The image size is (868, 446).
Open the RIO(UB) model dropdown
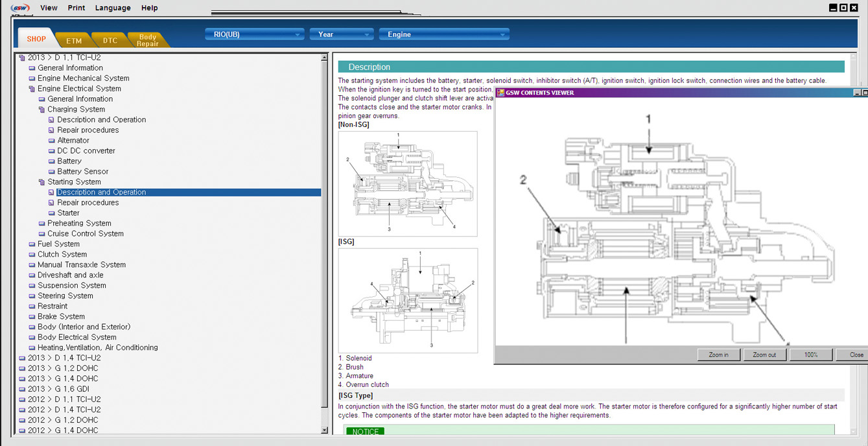pyautogui.click(x=255, y=34)
